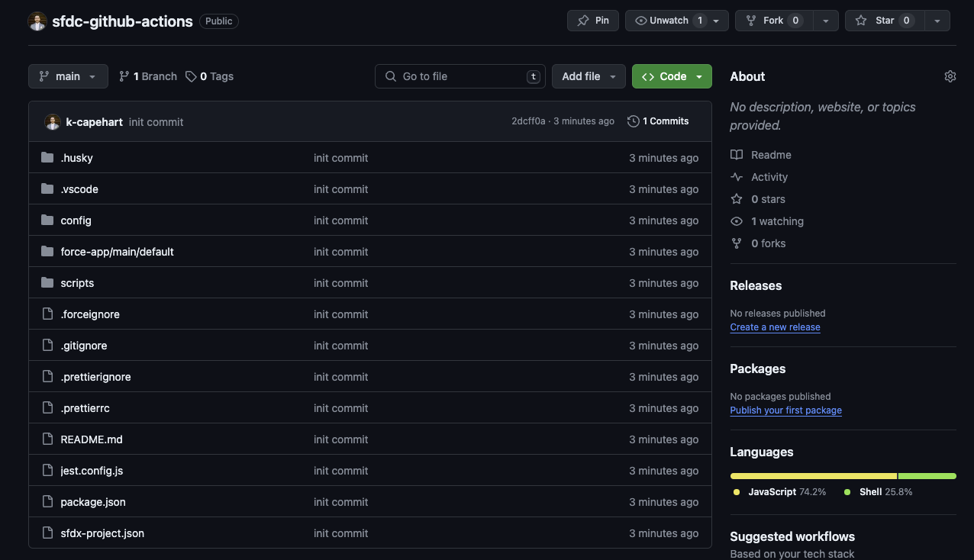This screenshot has height=560, width=974.
Task: Open the 0 Tags view
Action: click(209, 76)
